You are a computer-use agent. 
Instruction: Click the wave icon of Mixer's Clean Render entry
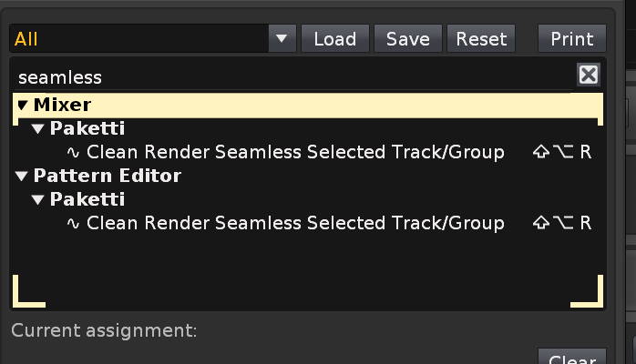point(74,152)
